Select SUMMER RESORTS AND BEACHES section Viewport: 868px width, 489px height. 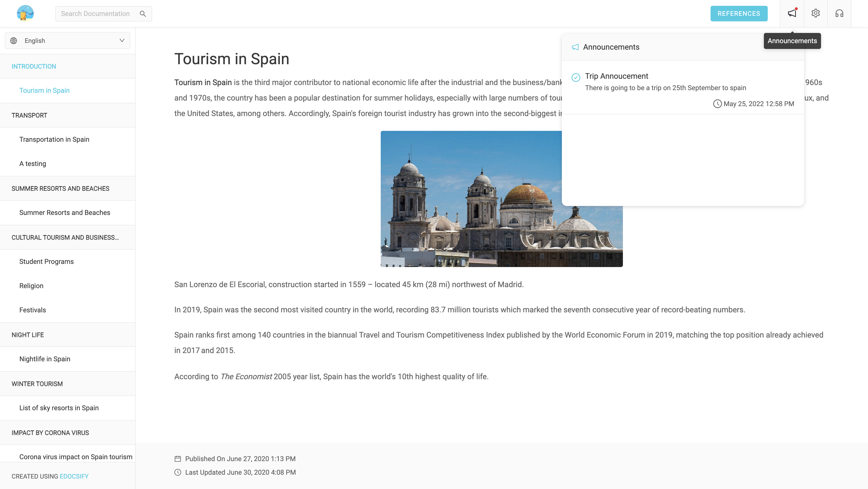(x=68, y=189)
